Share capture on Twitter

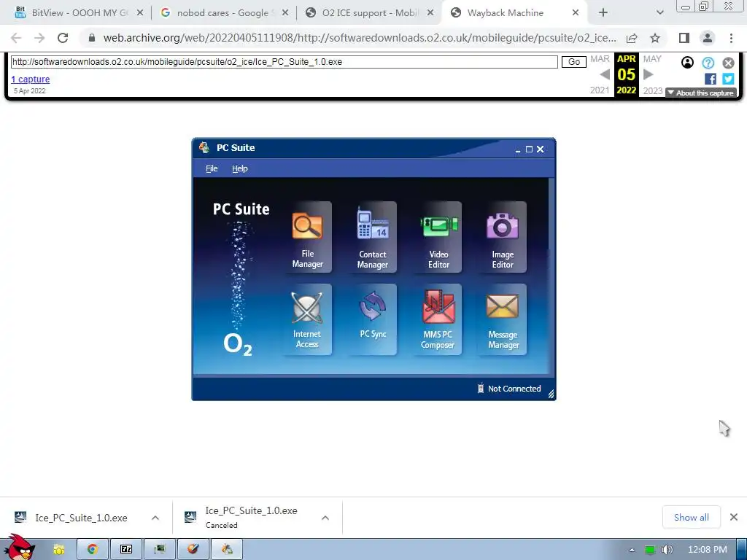click(728, 79)
